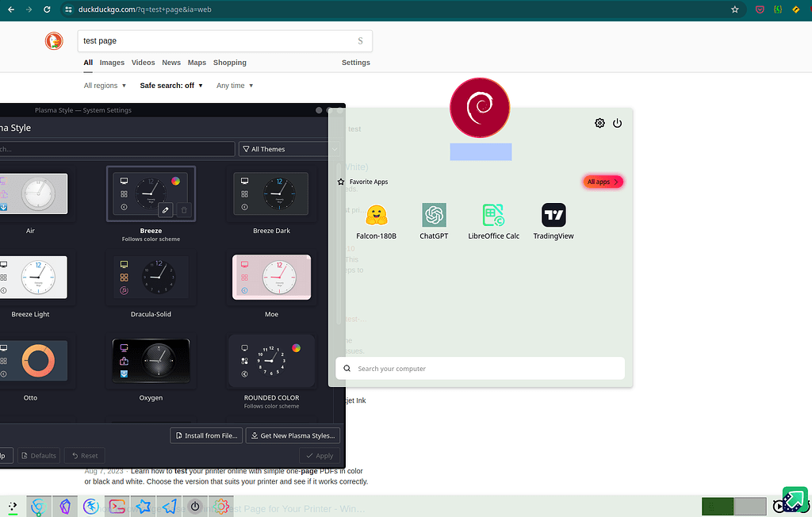The image size is (812, 517).
Task: Start the TradingView application
Action: 553,215
